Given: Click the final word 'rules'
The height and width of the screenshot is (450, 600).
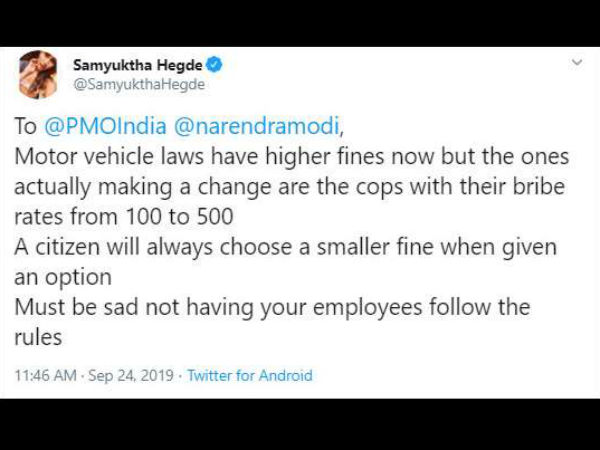Looking at the screenshot, I should tap(38, 338).
